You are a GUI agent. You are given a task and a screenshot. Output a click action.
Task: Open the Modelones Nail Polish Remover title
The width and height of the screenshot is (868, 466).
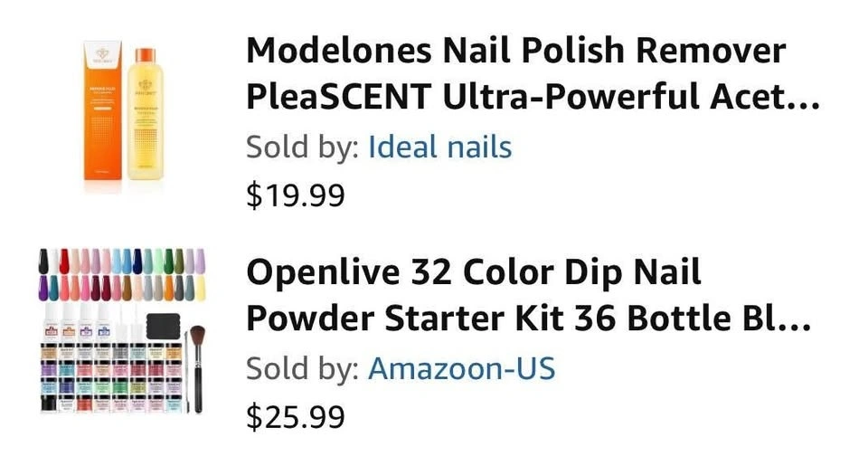point(515,51)
